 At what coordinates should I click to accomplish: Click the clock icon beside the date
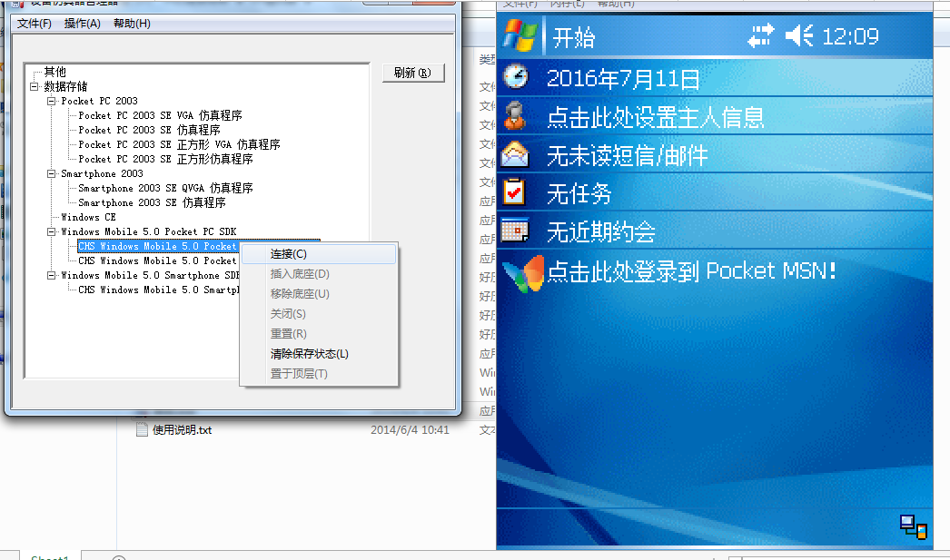pos(516,77)
